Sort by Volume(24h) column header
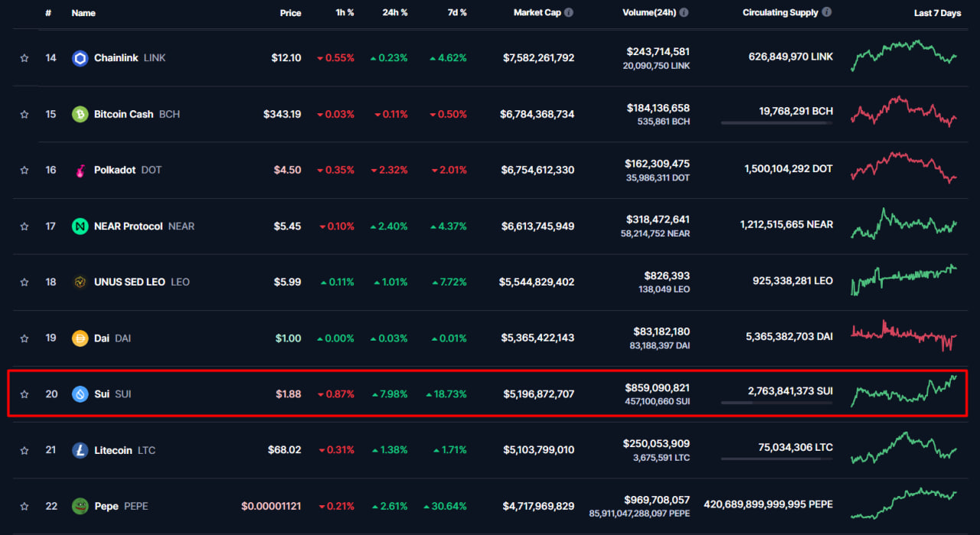The image size is (980, 535). click(649, 13)
